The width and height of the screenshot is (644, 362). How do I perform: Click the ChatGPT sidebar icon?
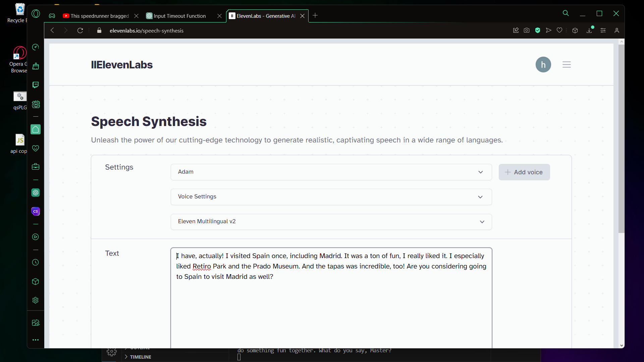(x=36, y=193)
